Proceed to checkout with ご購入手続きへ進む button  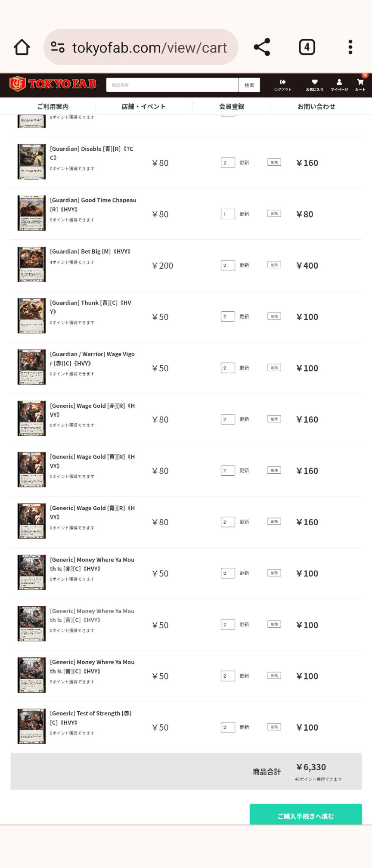(306, 815)
